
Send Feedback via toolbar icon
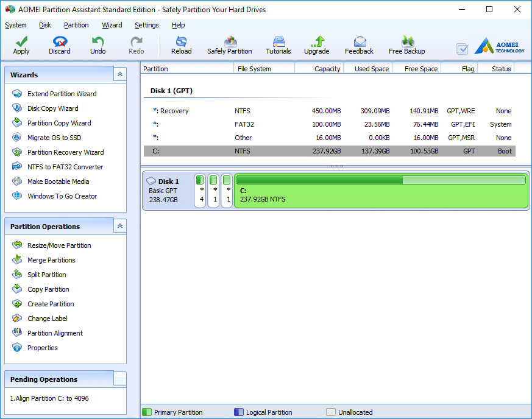tap(360, 41)
